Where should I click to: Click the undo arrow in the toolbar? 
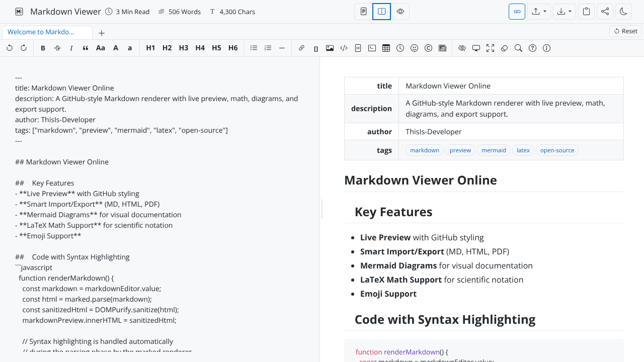pyautogui.click(x=10, y=48)
